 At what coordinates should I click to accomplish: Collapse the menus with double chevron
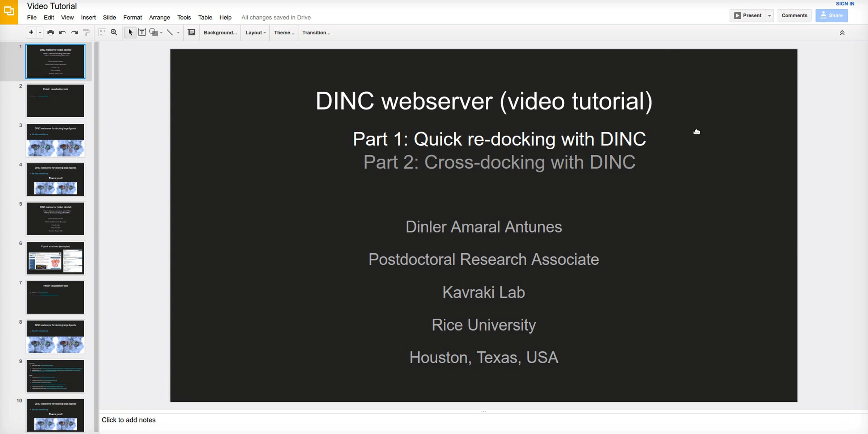point(842,33)
